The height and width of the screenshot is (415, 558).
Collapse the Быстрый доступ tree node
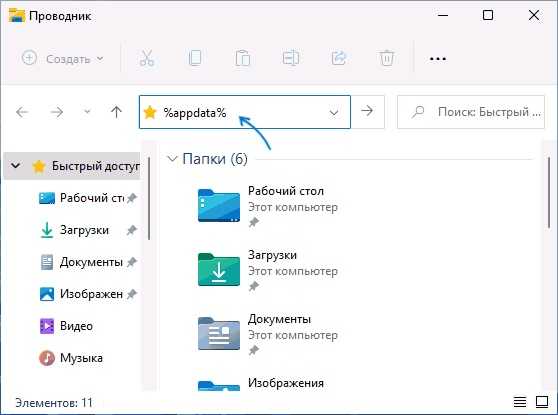click(16, 166)
